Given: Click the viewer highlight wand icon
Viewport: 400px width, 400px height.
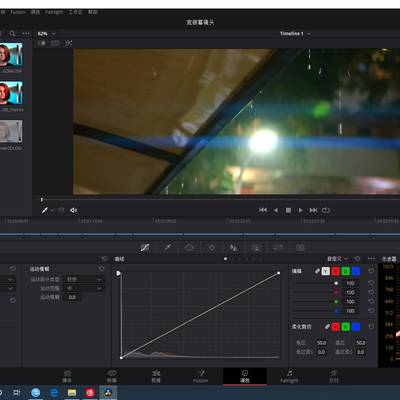Looking at the screenshot, I should (69, 43).
